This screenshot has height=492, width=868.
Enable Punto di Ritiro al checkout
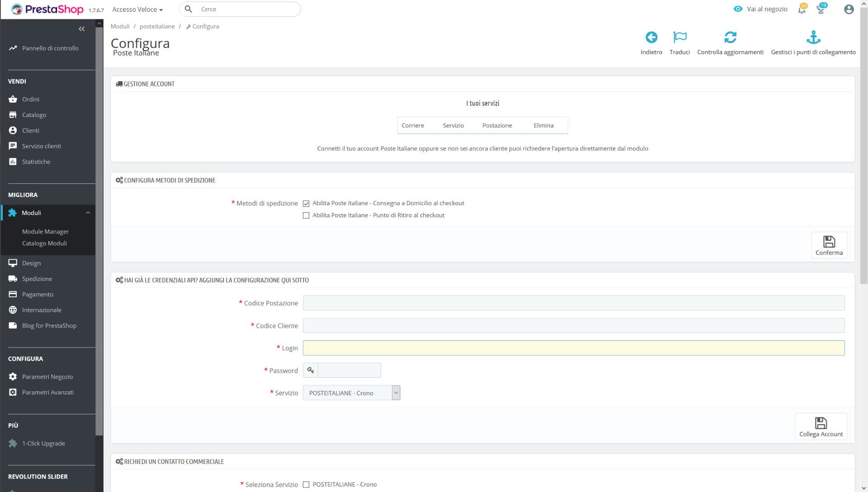pyautogui.click(x=306, y=216)
